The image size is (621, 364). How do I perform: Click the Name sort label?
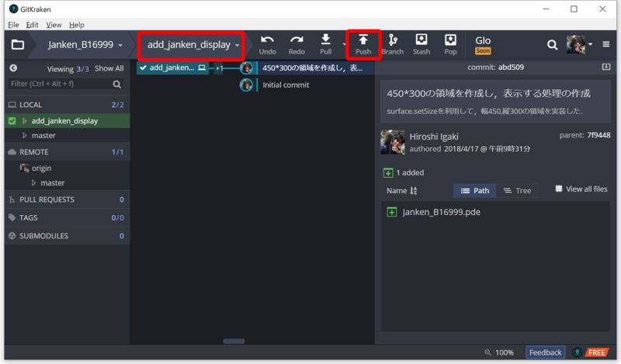point(397,190)
